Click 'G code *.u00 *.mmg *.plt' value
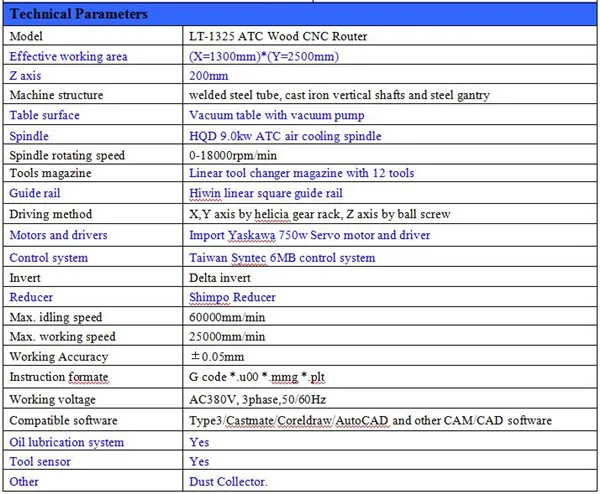Image resolution: width=600 pixels, height=494 pixels. click(x=257, y=377)
